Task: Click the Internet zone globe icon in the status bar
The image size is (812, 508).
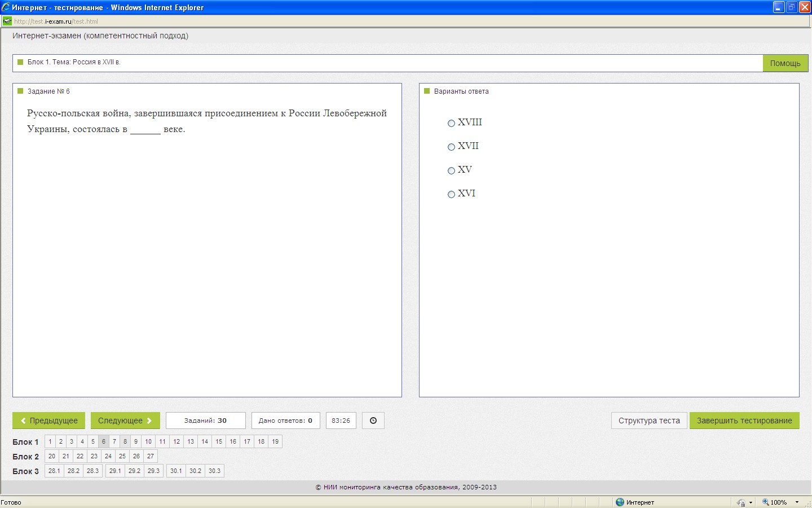Action: tap(620, 502)
